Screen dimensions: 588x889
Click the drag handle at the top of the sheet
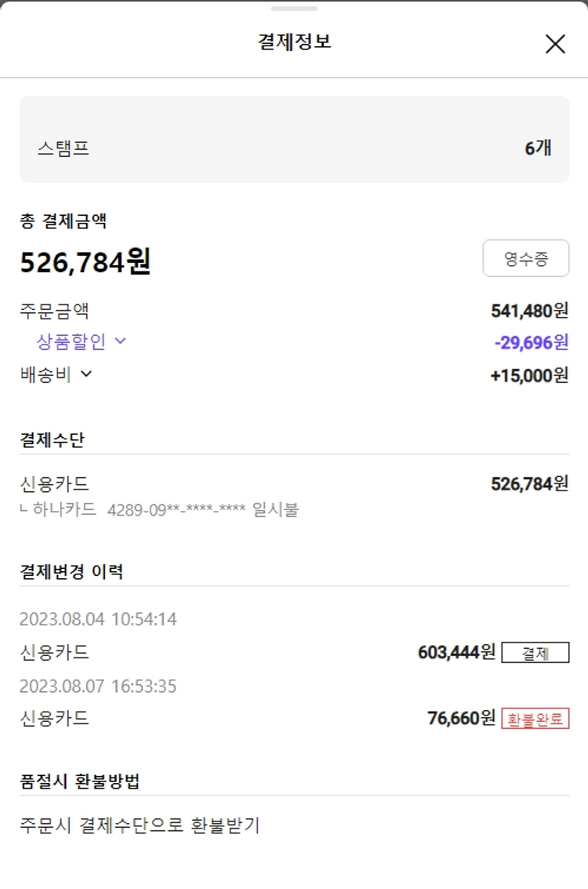[x=294, y=9]
